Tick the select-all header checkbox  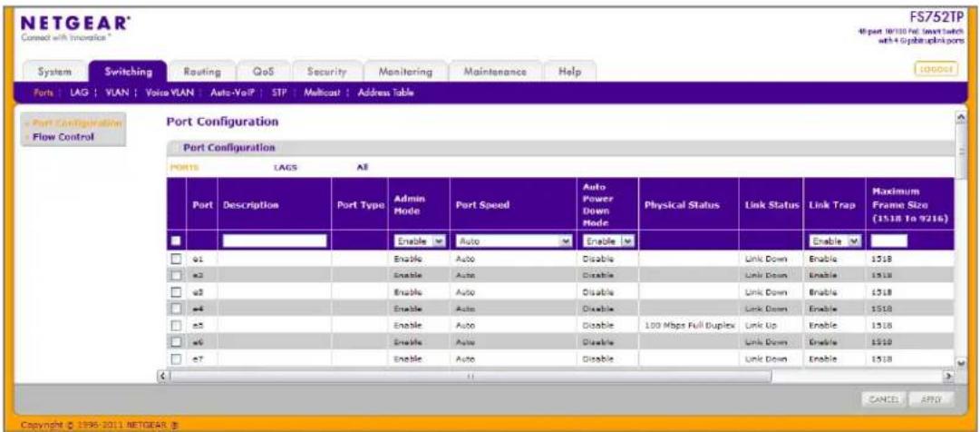(177, 241)
